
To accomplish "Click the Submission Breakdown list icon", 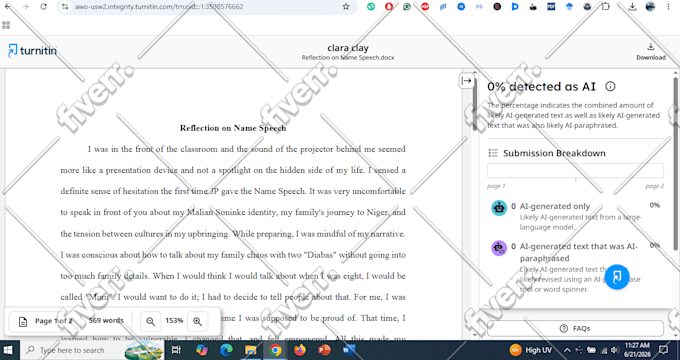I will [x=493, y=153].
